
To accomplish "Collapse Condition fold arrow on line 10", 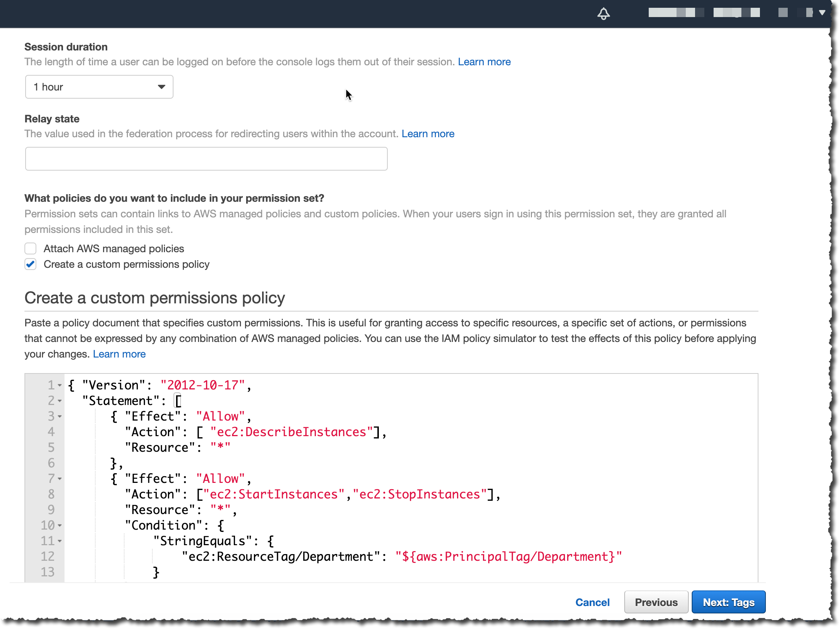I will pyautogui.click(x=60, y=526).
